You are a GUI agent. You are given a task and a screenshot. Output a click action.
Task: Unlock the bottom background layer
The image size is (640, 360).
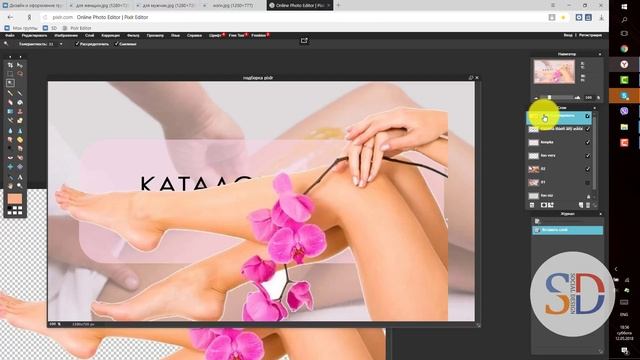[x=588, y=196]
